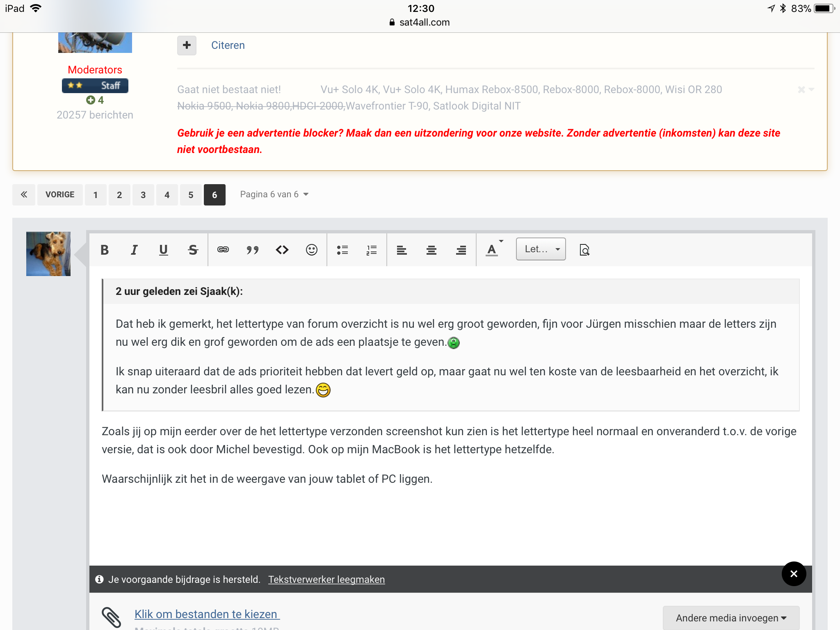Click the Tekstverwerker leegmaken link
The height and width of the screenshot is (630, 840).
click(x=326, y=580)
